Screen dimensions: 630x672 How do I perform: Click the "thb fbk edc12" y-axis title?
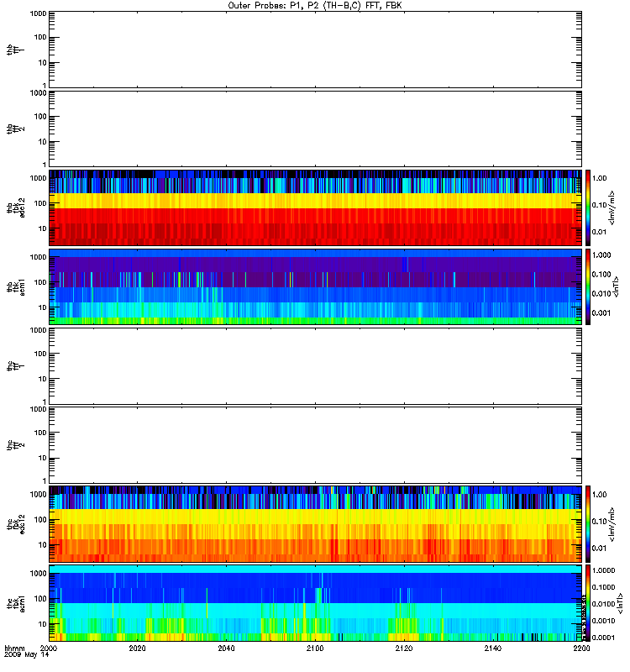(16, 207)
